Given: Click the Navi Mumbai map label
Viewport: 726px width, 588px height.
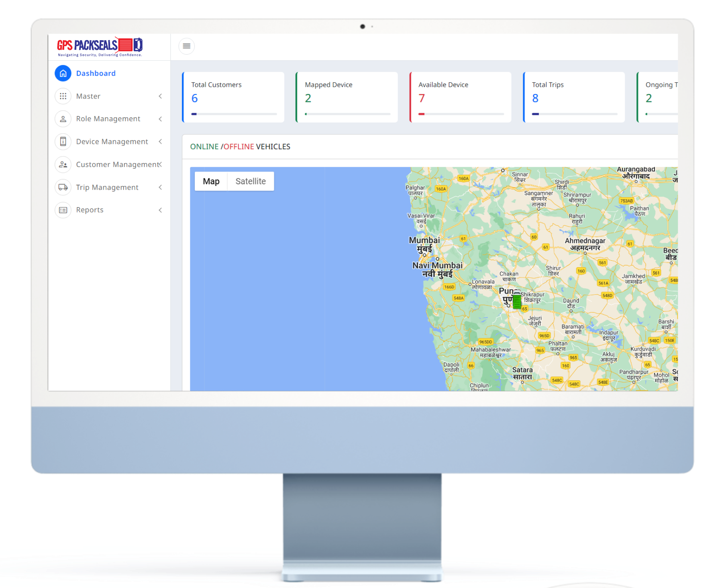Looking at the screenshot, I should tap(437, 269).
